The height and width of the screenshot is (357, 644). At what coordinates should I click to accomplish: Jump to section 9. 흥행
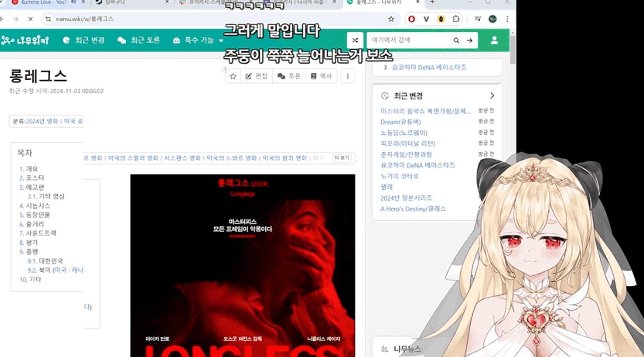[x=29, y=252]
